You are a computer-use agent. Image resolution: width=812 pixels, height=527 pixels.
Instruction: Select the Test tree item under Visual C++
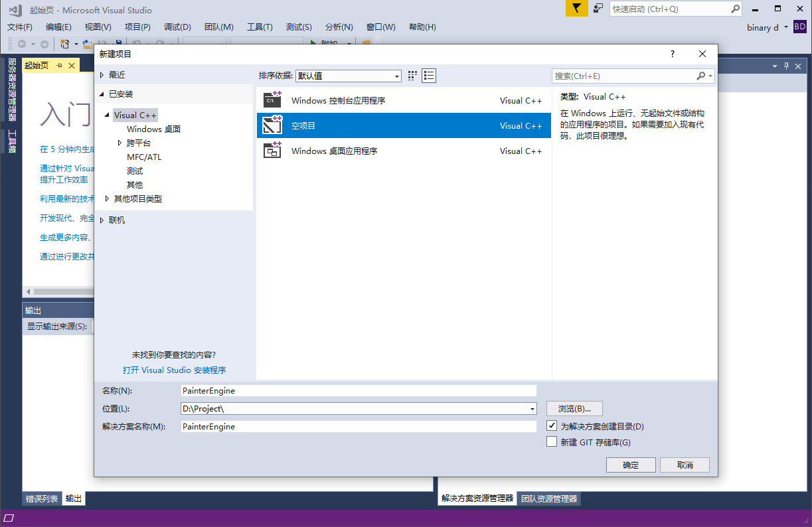pyautogui.click(x=135, y=171)
